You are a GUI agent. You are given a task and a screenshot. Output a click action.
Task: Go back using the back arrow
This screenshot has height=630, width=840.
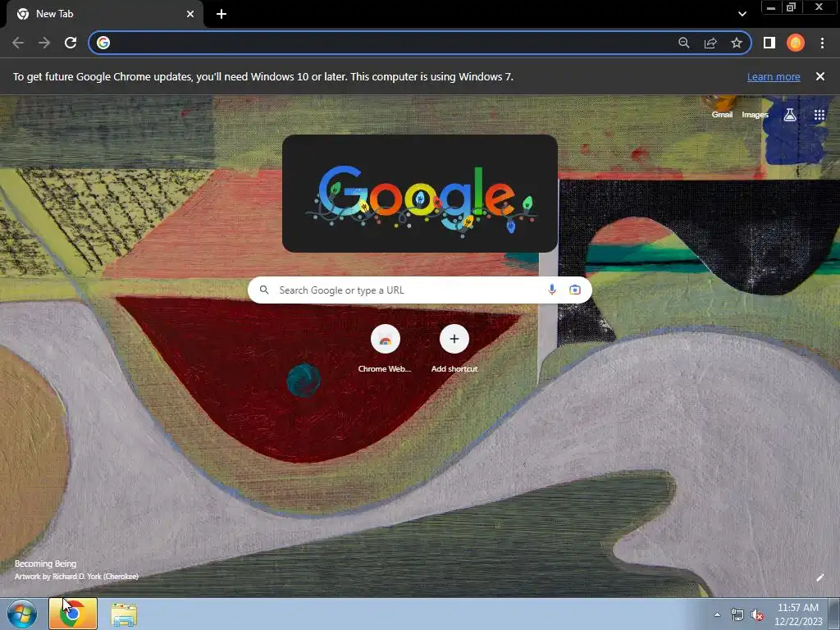point(18,43)
